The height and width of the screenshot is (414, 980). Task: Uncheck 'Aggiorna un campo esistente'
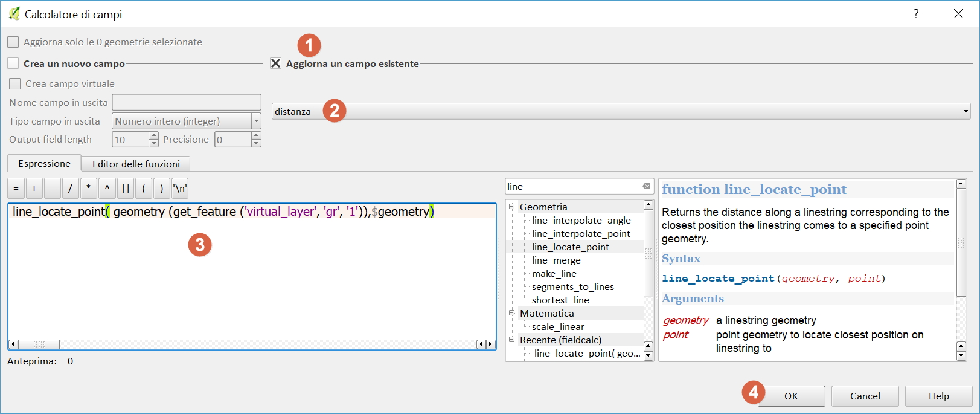point(276,63)
